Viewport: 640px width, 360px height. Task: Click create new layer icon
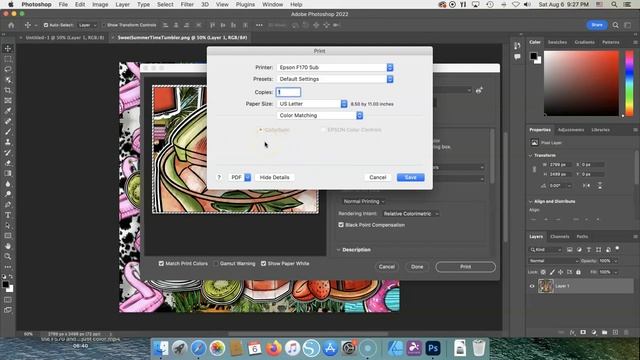pos(616,333)
